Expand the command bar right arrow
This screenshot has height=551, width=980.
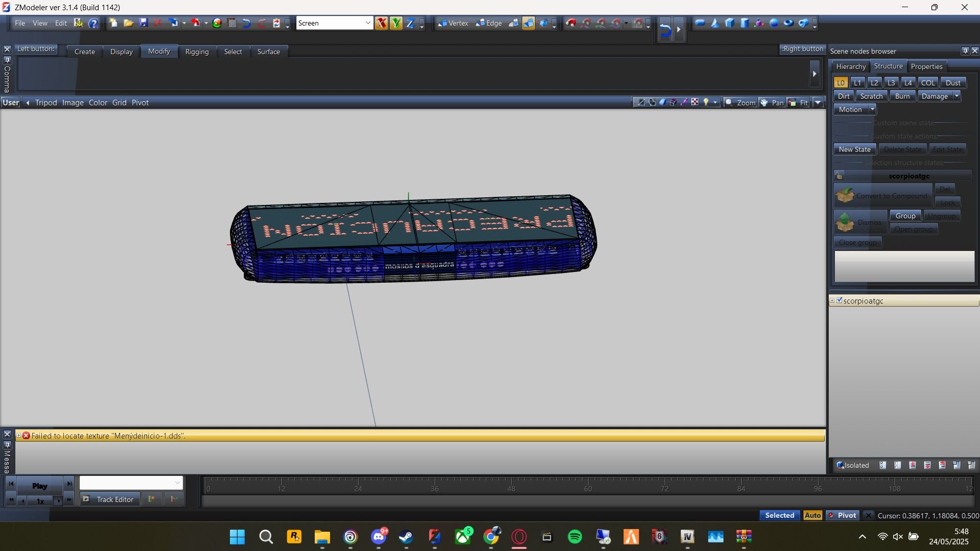point(814,74)
